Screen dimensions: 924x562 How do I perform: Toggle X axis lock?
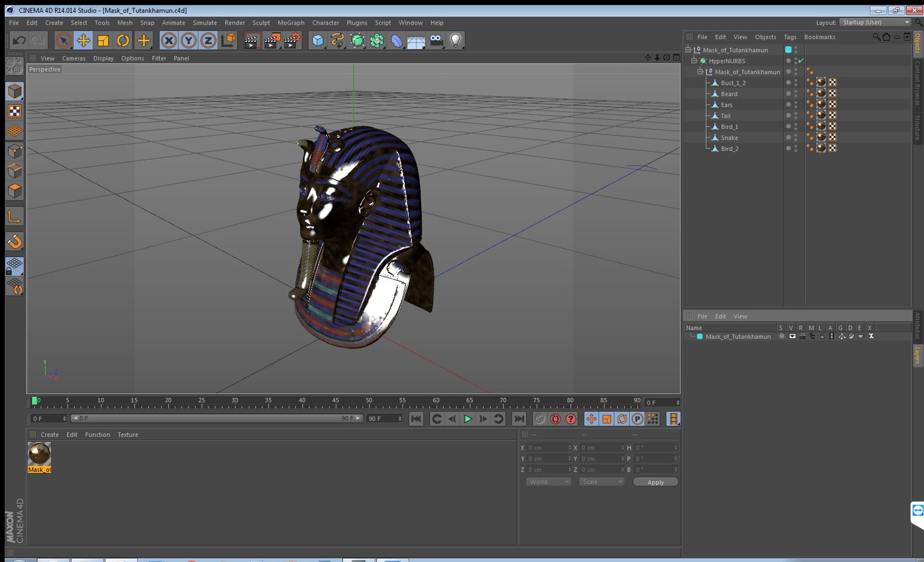[x=168, y=40]
